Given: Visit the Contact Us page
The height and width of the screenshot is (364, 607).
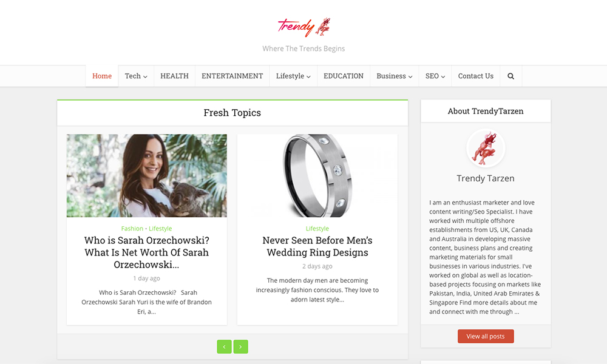Looking at the screenshot, I should click(x=476, y=76).
